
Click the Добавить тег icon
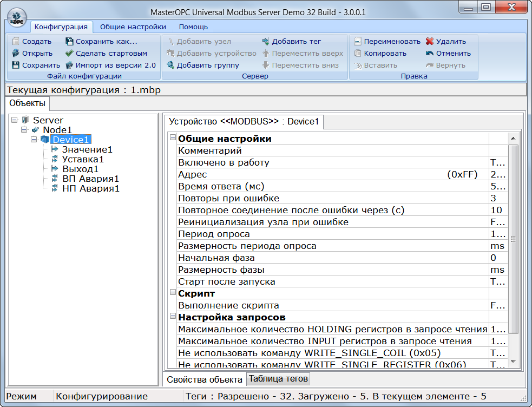coord(265,41)
